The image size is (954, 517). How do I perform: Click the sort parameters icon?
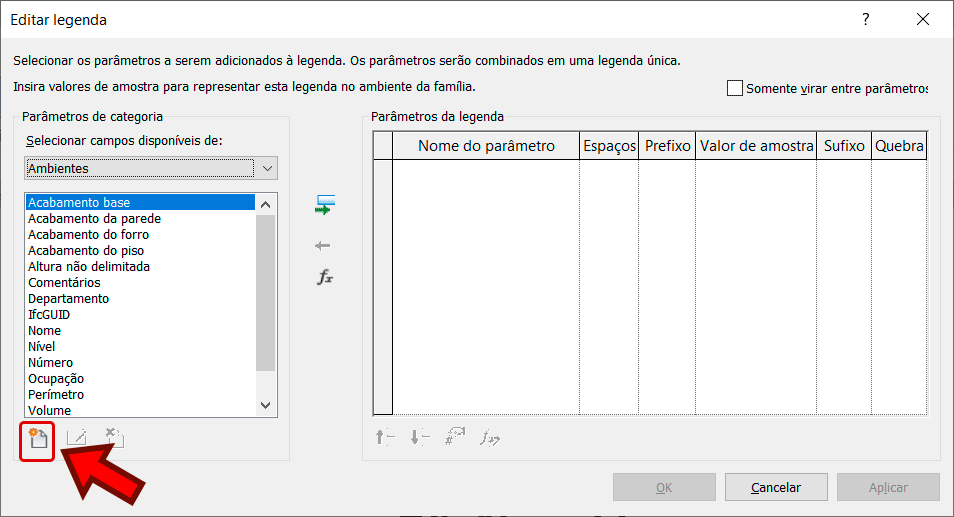[x=455, y=437]
